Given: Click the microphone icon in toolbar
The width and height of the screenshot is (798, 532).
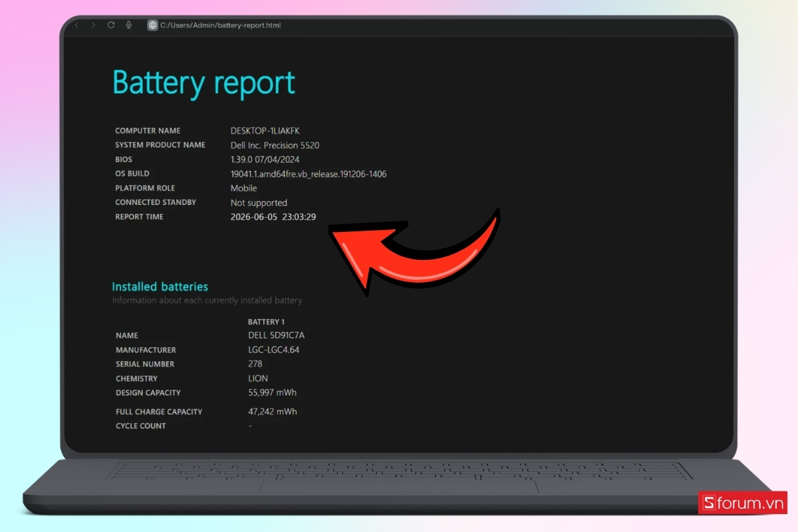Looking at the screenshot, I should 129,25.
